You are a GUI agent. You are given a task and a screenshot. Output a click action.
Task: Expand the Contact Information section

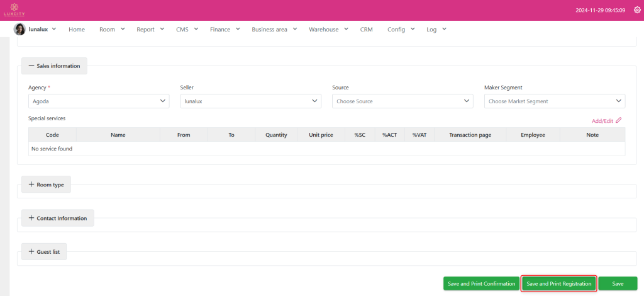[x=58, y=218]
